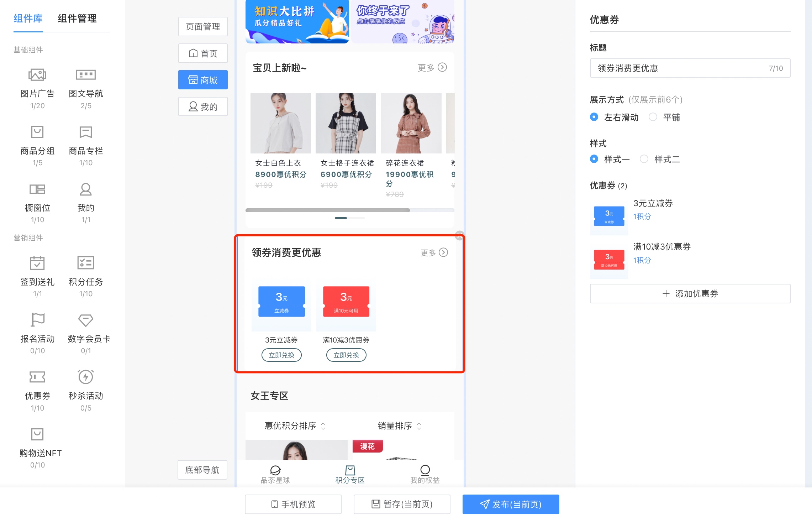812x517 pixels.
Task: Open the 商城 page tab
Action: [203, 80]
